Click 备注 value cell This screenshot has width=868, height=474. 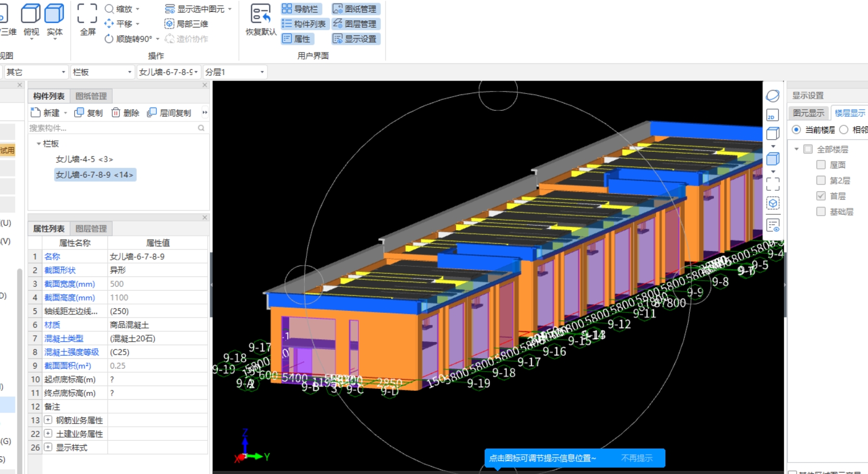[157, 406]
